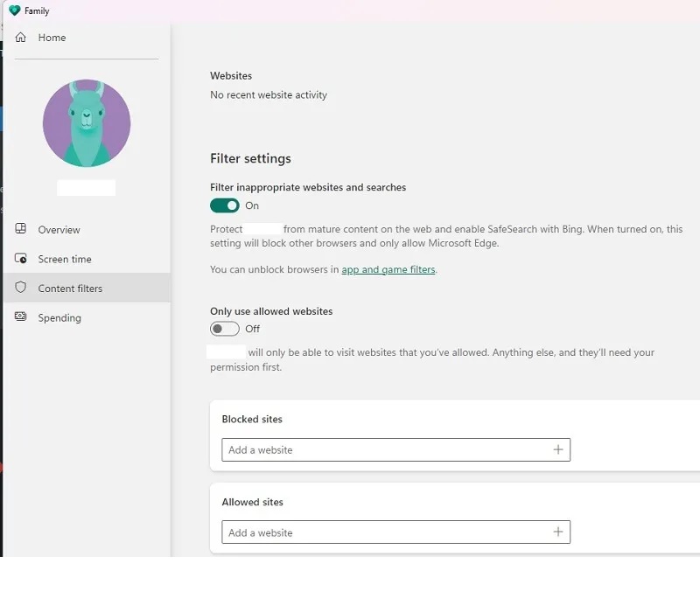Select the Overview grid icon

[x=21, y=229]
